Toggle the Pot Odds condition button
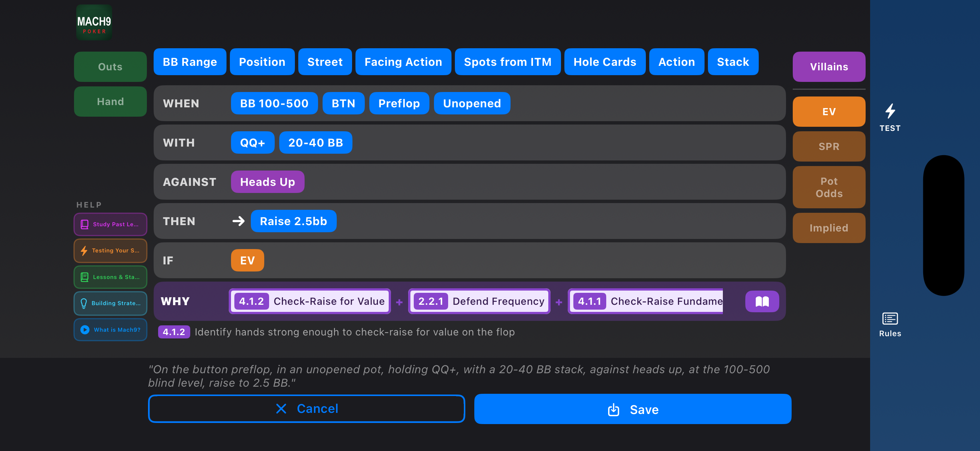This screenshot has height=451, width=980. pyautogui.click(x=829, y=187)
